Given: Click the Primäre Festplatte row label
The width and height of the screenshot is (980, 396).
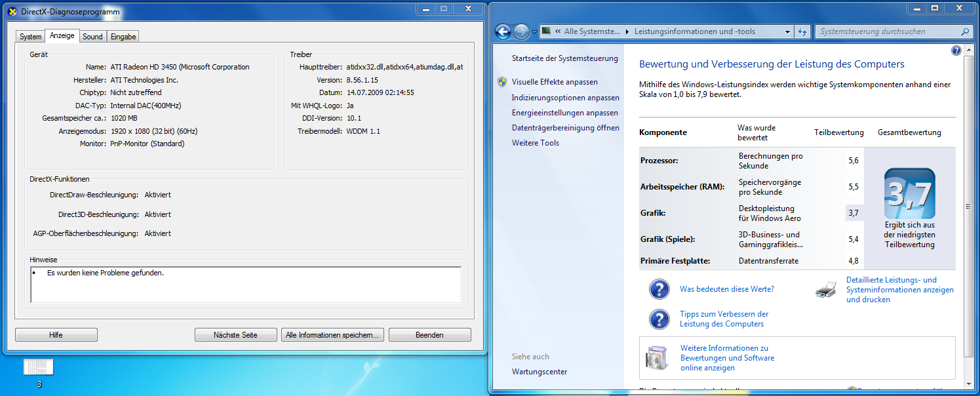Looking at the screenshot, I should [x=675, y=261].
